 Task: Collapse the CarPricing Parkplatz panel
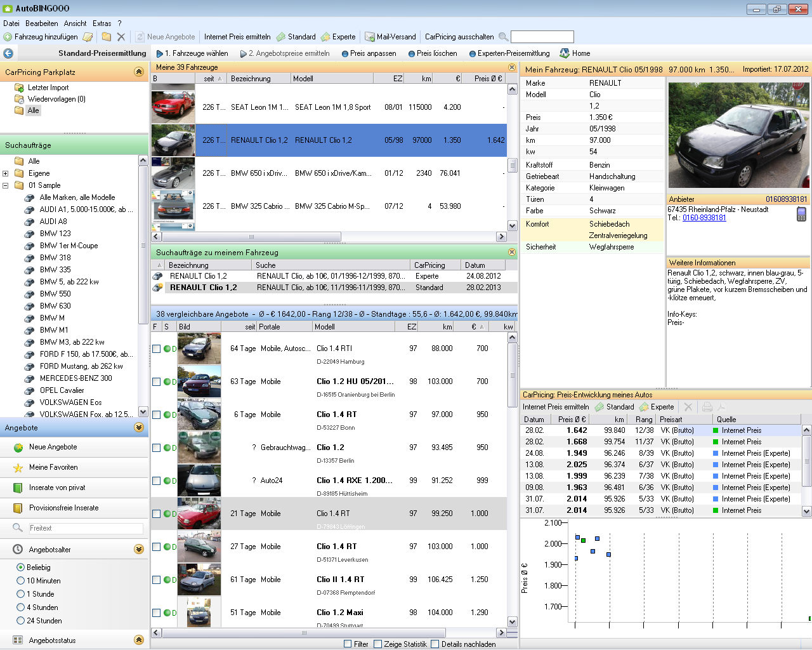[x=139, y=72]
